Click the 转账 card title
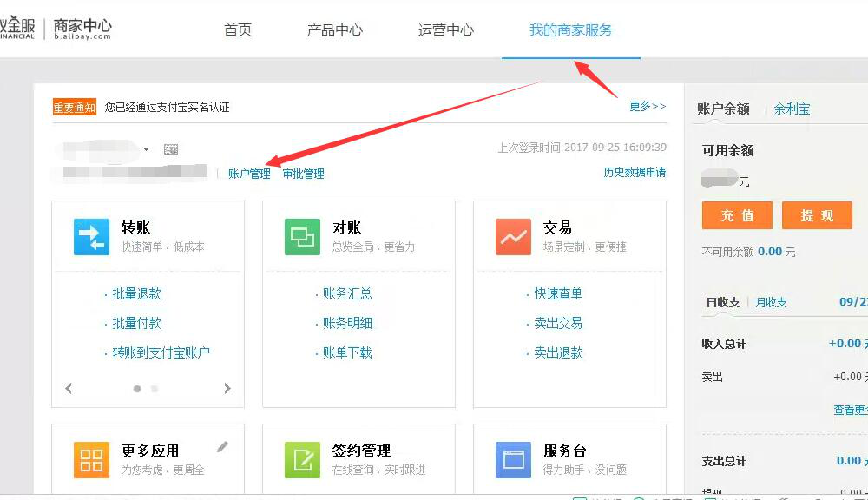 (135, 227)
